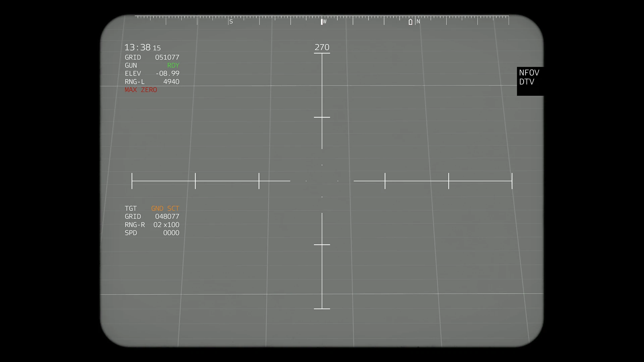Click the hollow marker beside N on compass
The image size is (644, 362).
pos(410,22)
